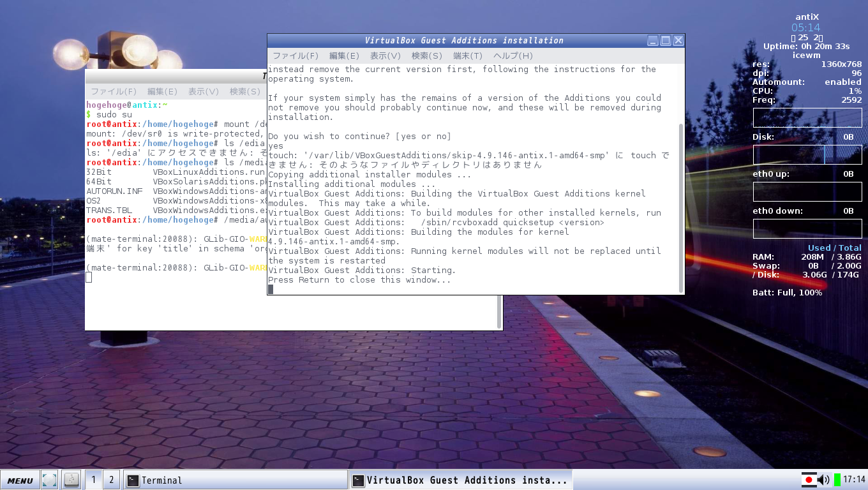This screenshot has height=490, width=868.
Task: Open ファイル(F) menu in background Terminal window
Action: [114, 92]
